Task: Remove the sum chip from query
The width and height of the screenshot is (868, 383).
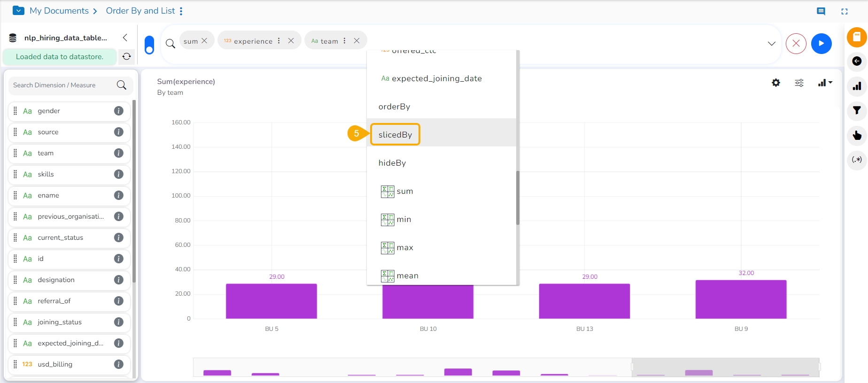Action: 204,41
